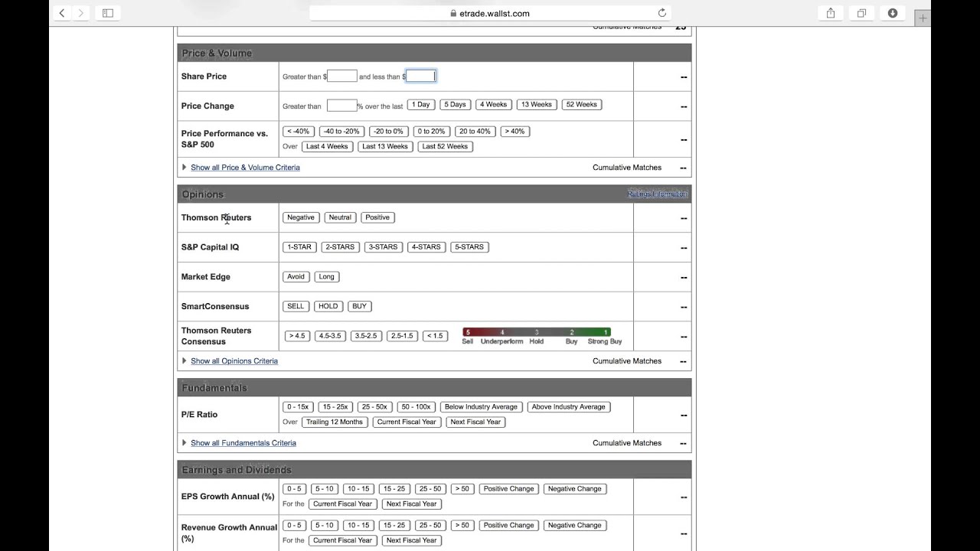This screenshot has width=980, height=551.
Task: Add a new tab with plus icon
Action: pos(923,18)
